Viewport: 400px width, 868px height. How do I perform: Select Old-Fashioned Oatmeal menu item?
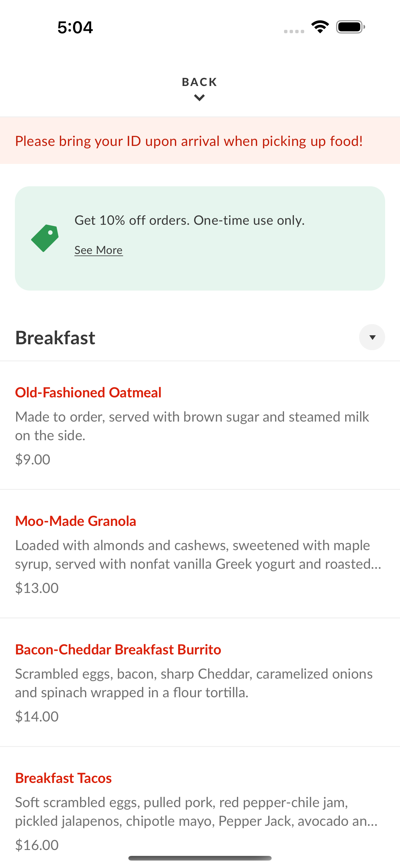(x=200, y=425)
